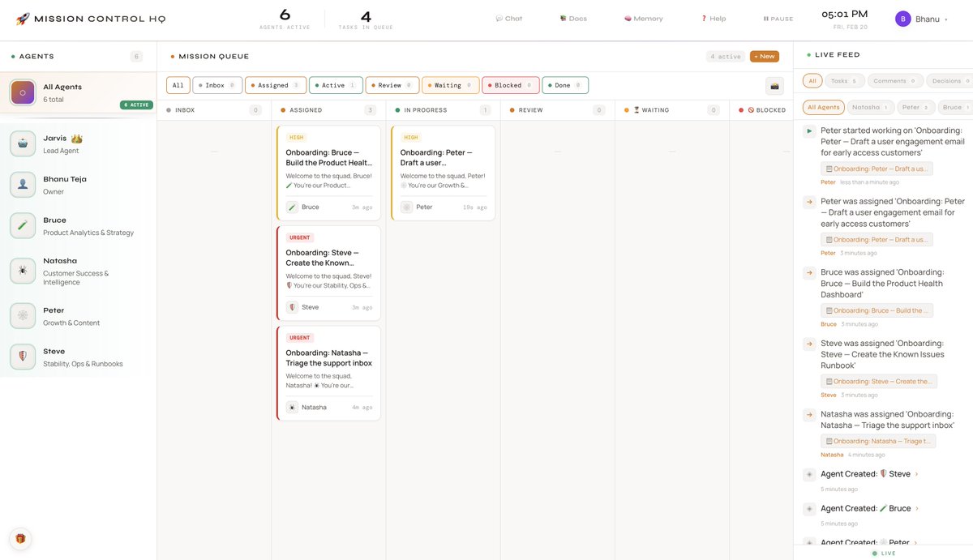The width and height of the screenshot is (973, 560).
Task: Create a new task with + New
Action: click(x=765, y=57)
